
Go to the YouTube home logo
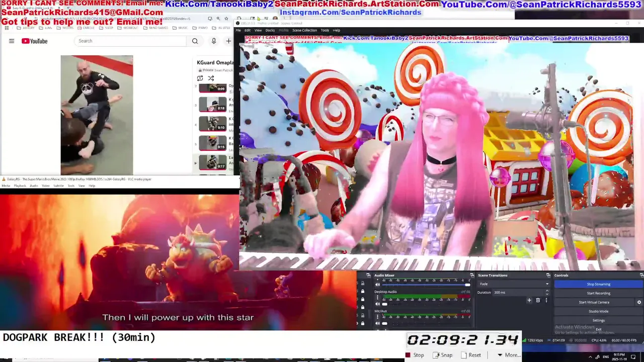click(35, 41)
